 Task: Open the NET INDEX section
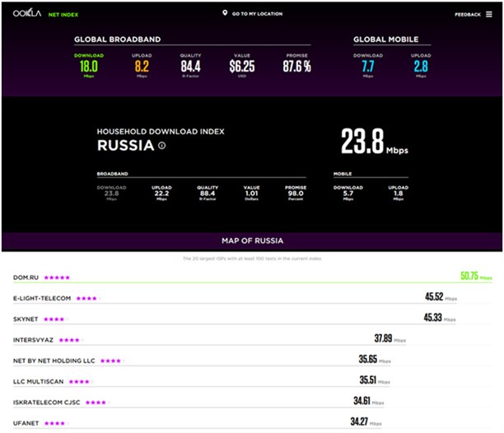(x=66, y=14)
